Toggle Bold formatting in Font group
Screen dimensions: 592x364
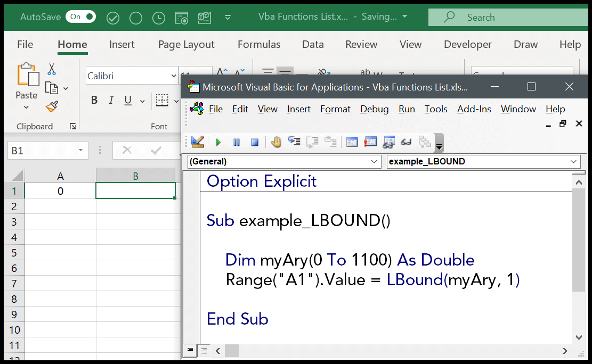click(94, 100)
